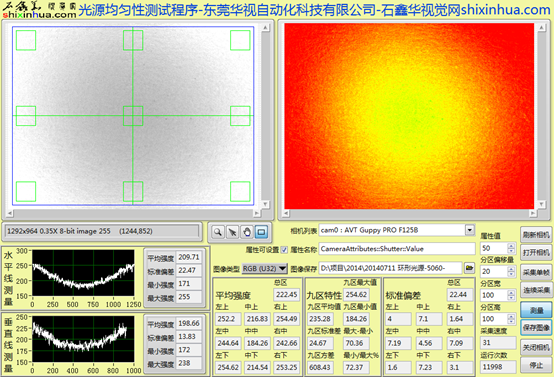The width and height of the screenshot is (554, 377).
Task: Click the 采集单帧 button
Action: pos(536,272)
